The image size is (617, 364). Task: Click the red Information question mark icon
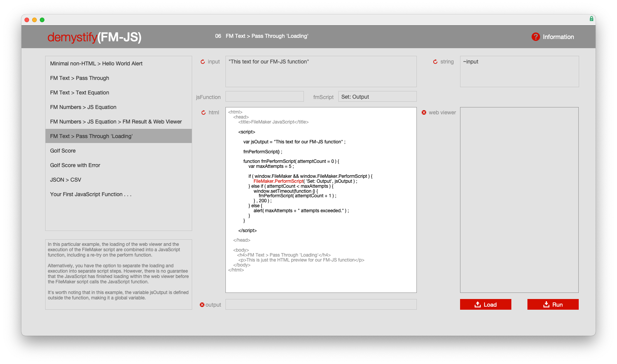point(535,37)
